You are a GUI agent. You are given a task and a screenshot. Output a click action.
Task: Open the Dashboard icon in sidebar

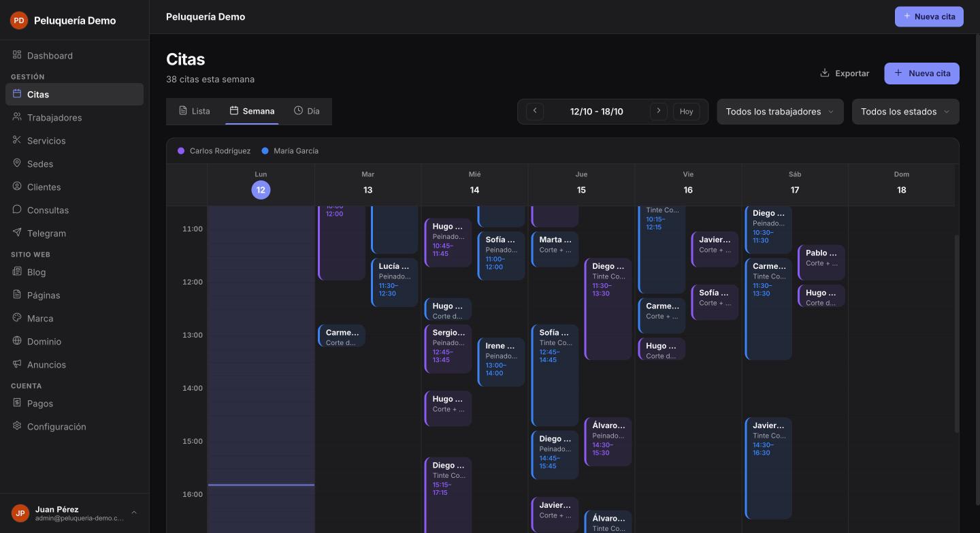[17, 55]
